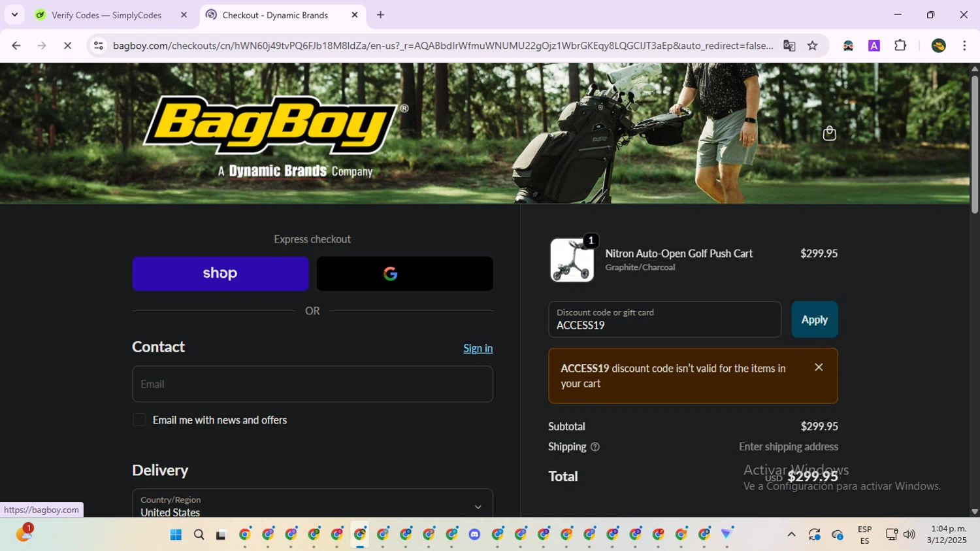The width and height of the screenshot is (980, 551).
Task: Open the Extensions puzzle piece menu
Action: [900, 46]
